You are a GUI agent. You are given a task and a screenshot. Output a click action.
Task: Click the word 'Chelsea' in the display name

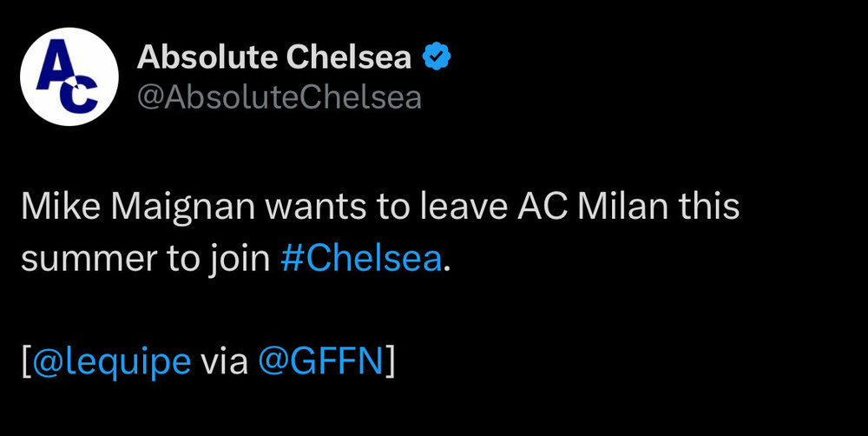click(x=349, y=56)
